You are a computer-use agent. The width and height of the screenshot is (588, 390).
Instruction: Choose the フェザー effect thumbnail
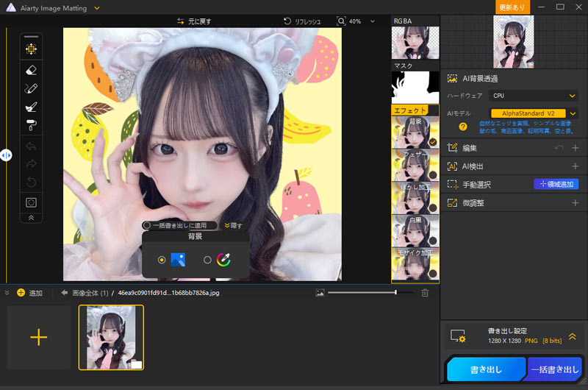pyautogui.click(x=415, y=165)
